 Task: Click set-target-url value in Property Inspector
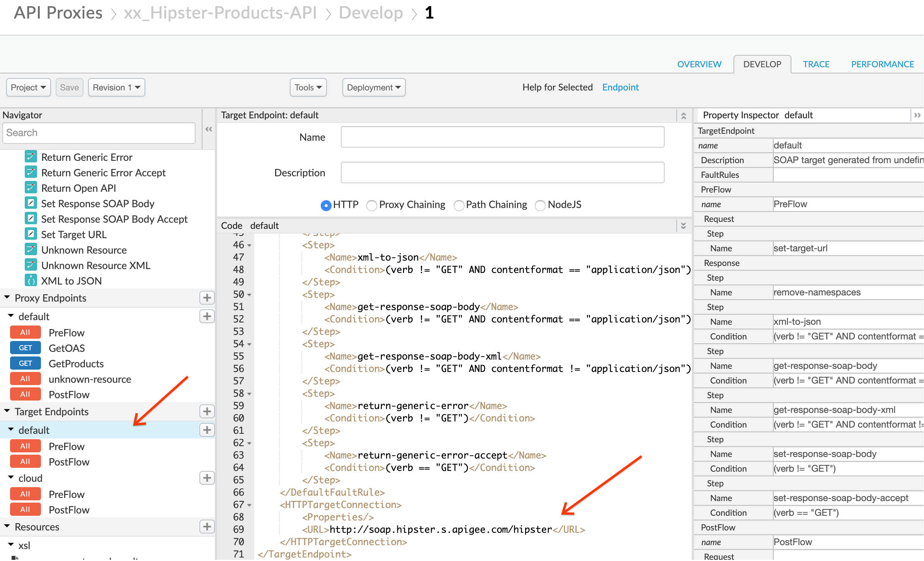pyautogui.click(x=800, y=248)
